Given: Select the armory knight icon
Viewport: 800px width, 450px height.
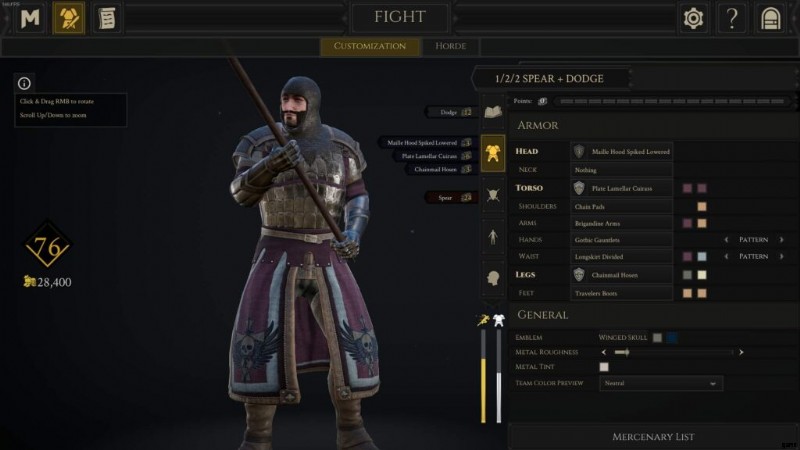Looking at the screenshot, I should [69, 18].
